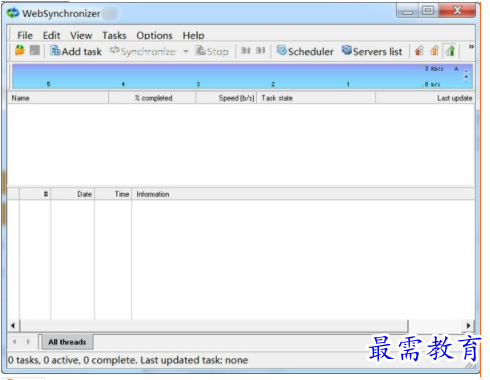Open the Scheduler
This screenshot has width=490, height=380.
[x=305, y=51]
